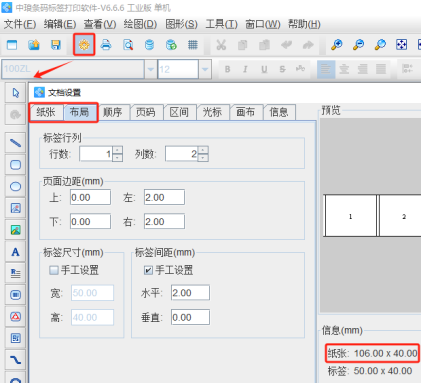
Task: Copy the selected object from the toolbar
Action: 243,44
